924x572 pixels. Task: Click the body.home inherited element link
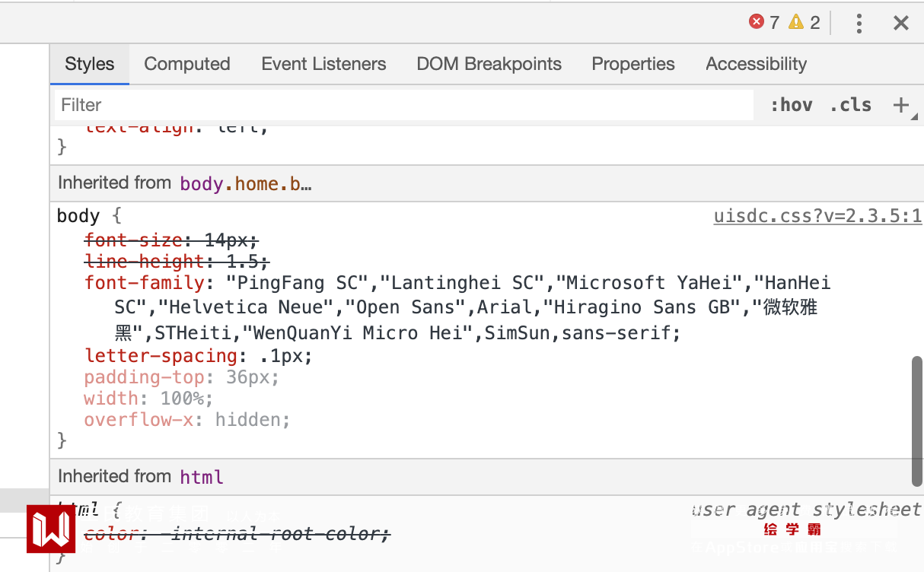pos(245,183)
